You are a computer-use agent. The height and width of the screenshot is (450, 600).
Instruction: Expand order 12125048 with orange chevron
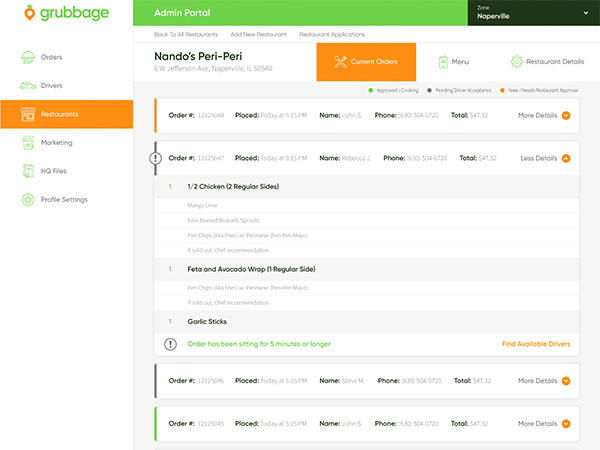566,115
